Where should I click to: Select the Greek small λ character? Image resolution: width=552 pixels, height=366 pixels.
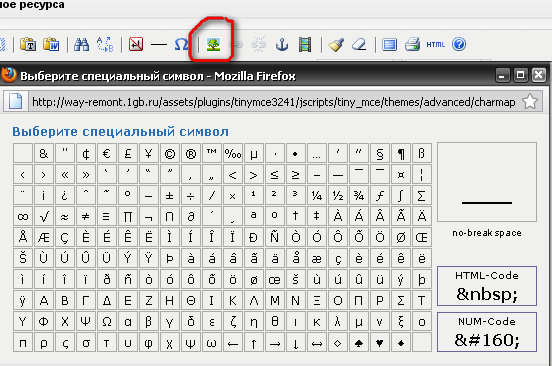click(x=338, y=321)
